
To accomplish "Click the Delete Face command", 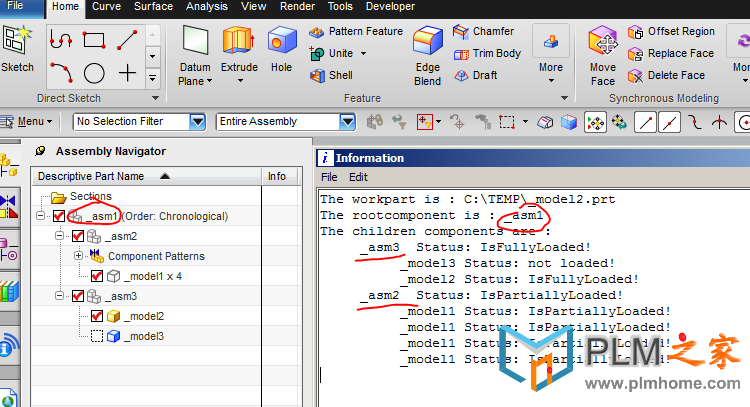I will 666,76.
